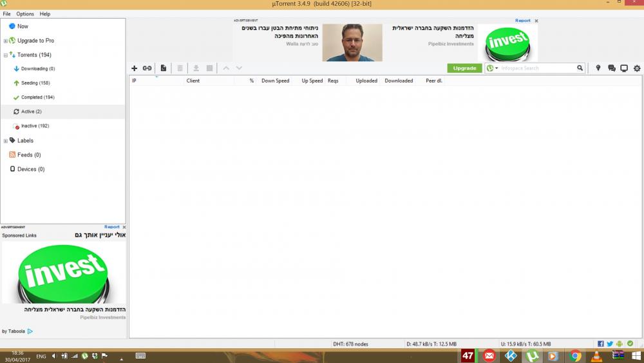Click Add Torrent from URL link icon
644x363 pixels.
[147, 68]
